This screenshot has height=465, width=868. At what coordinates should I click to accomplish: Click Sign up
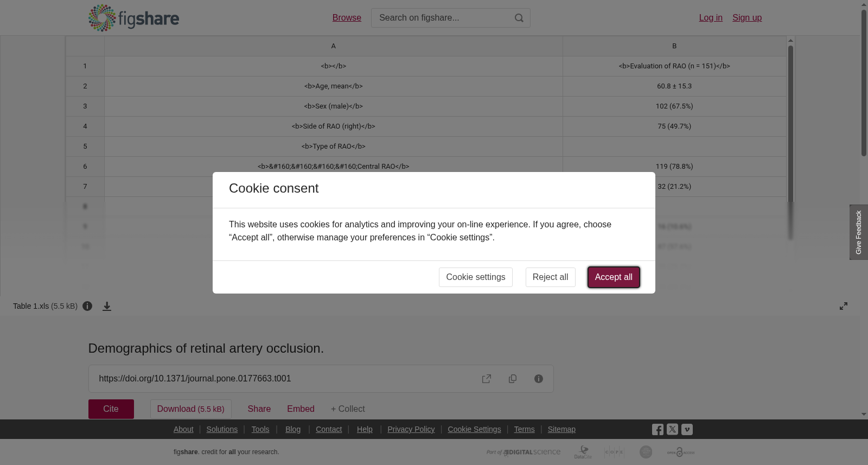pos(747,18)
